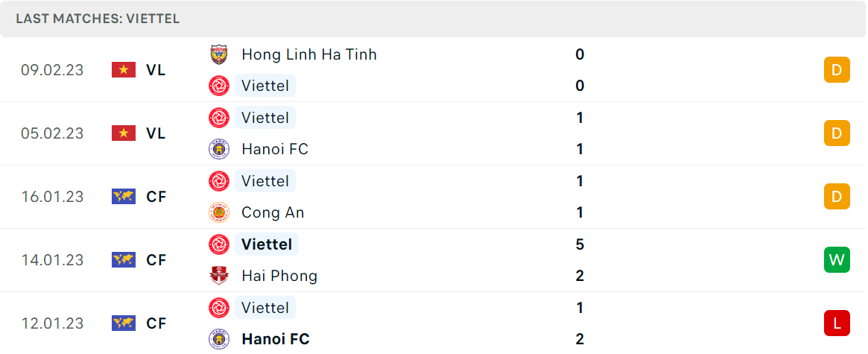
Task: Click the orange D badge for the 09.02.23 match
Action: click(x=837, y=70)
